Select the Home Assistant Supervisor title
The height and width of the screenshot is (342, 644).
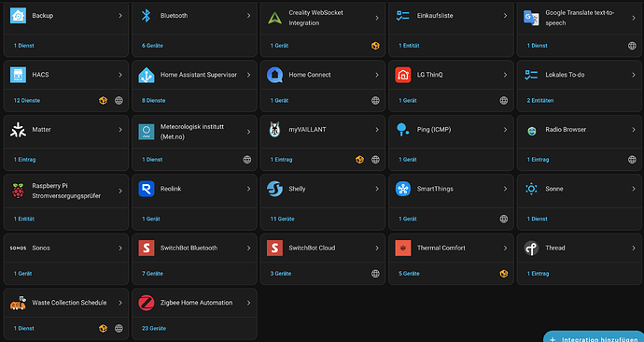click(x=199, y=75)
